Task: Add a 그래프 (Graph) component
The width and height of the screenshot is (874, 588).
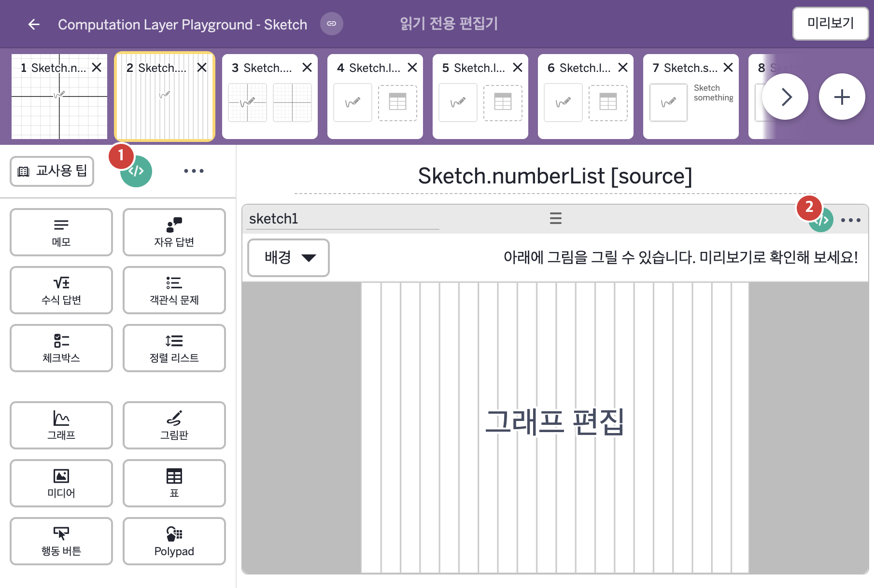Action: pyautogui.click(x=61, y=425)
